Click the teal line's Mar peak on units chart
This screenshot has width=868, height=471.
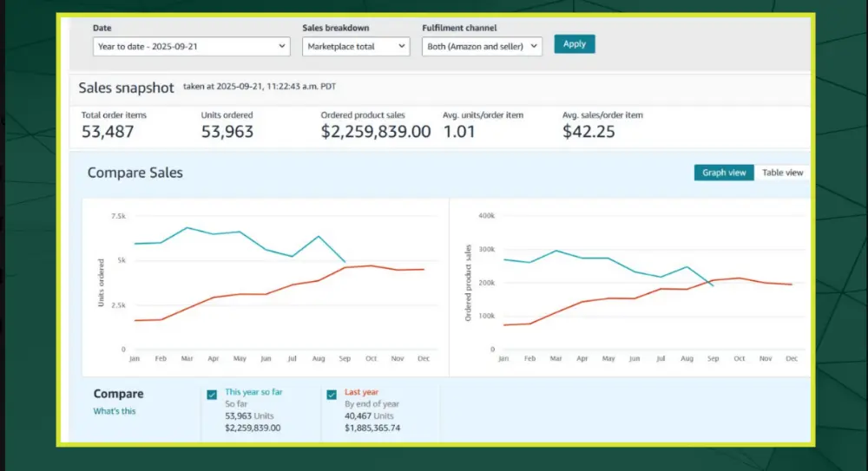(x=187, y=227)
